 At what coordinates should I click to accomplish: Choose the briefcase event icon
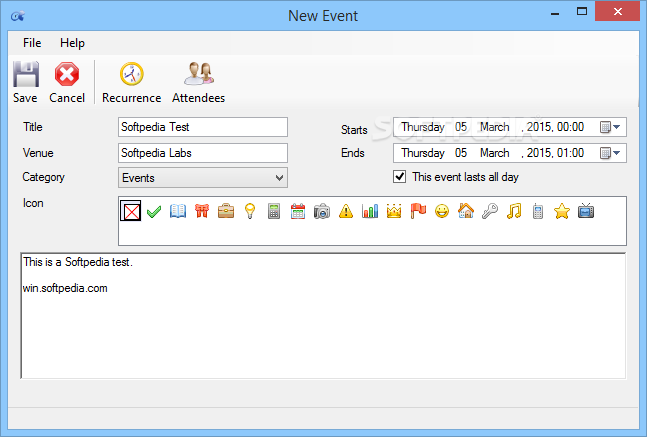pos(226,211)
